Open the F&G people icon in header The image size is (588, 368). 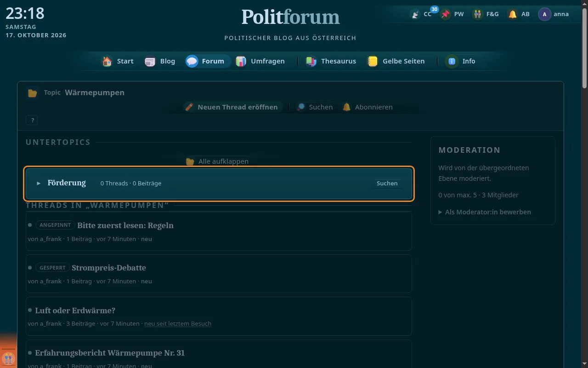point(478,14)
